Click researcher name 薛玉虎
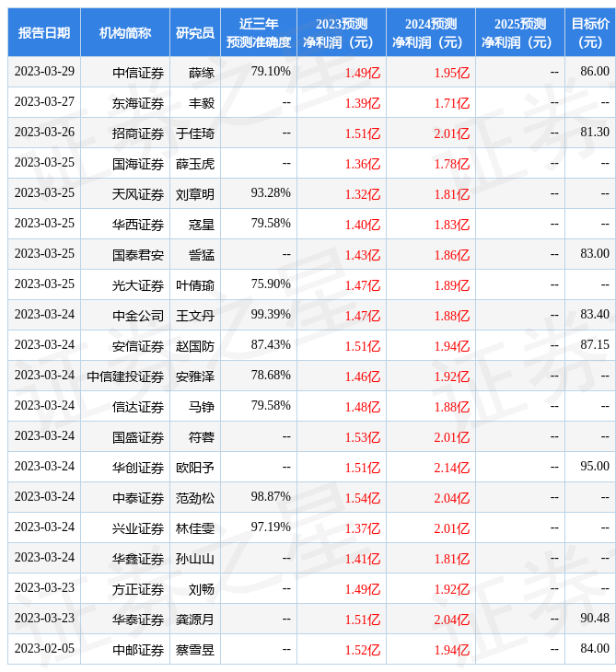 pos(195,164)
